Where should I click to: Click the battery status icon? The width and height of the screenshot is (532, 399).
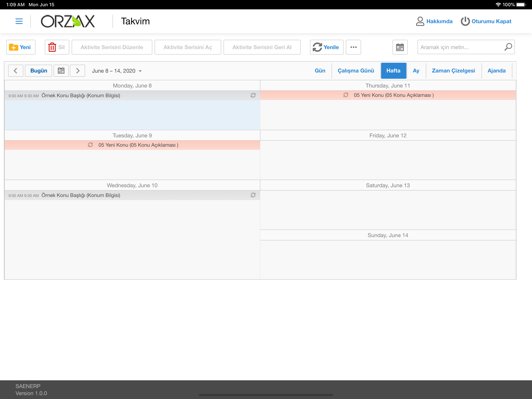(x=521, y=4)
